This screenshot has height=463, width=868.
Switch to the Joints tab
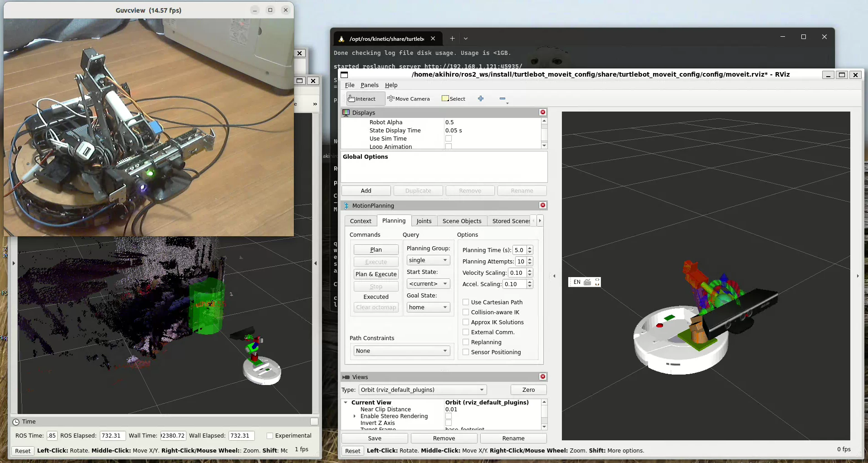424,221
